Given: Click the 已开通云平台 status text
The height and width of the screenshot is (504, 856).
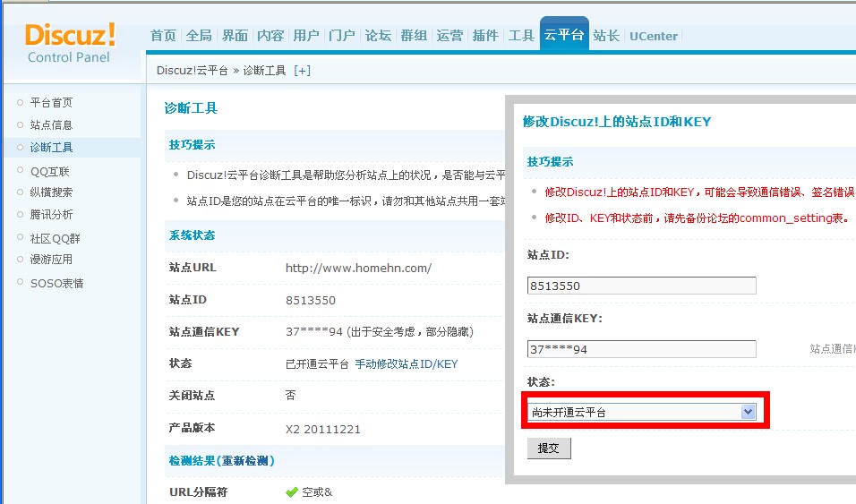Looking at the screenshot, I should (317, 364).
